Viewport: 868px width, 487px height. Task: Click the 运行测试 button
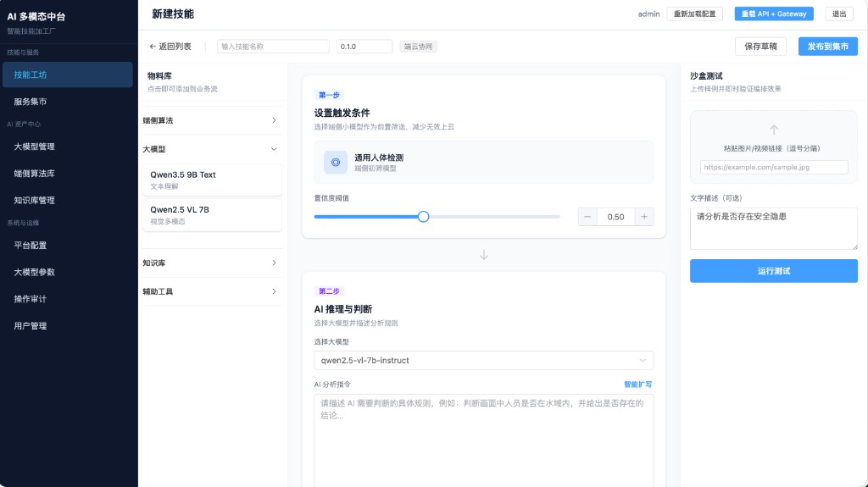pyautogui.click(x=774, y=271)
